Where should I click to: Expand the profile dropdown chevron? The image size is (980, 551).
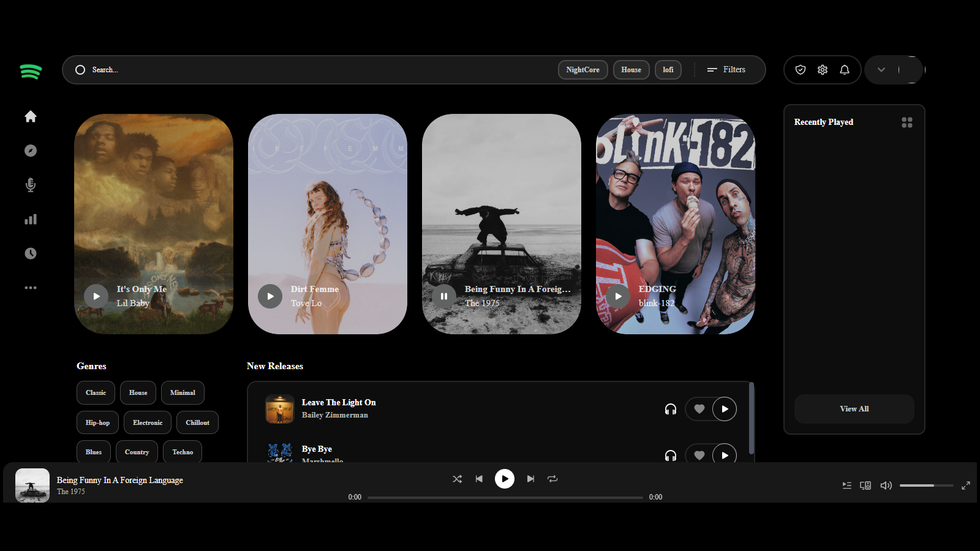point(881,70)
